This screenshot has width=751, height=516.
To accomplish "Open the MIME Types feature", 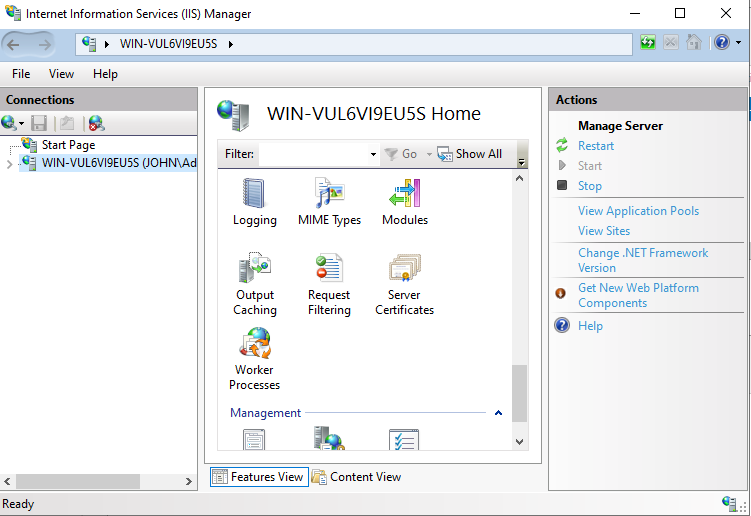I will tap(329, 201).
